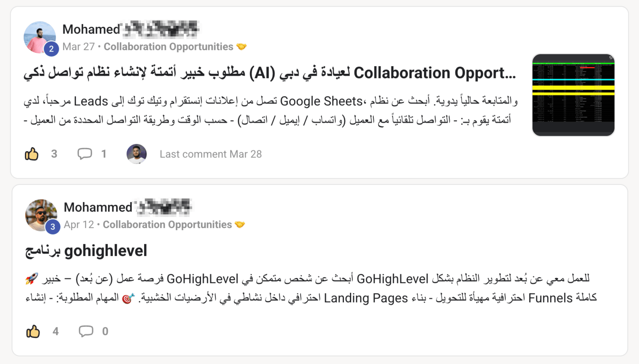Image resolution: width=639 pixels, height=364 pixels.
Task: Open the post titled with Collaboration Opport...
Action: tap(270, 73)
